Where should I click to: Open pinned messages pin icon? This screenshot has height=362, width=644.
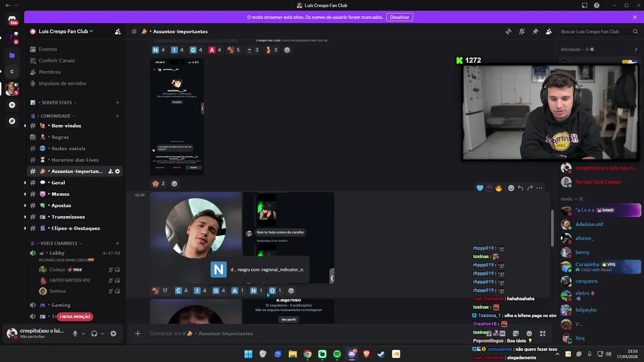535,31
